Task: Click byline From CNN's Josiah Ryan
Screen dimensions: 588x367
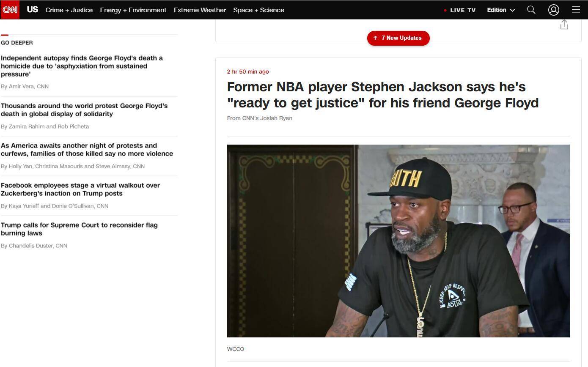Action: click(260, 118)
